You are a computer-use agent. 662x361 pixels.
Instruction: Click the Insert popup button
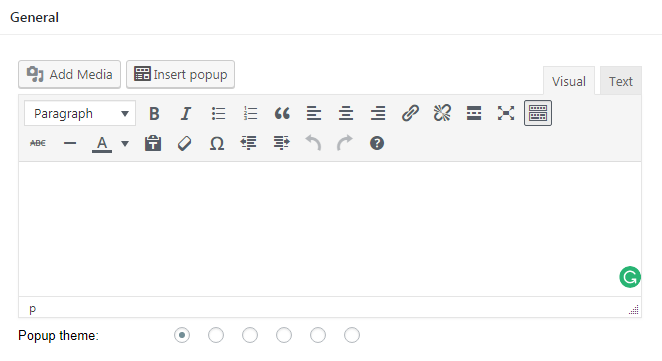click(x=180, y=74)
